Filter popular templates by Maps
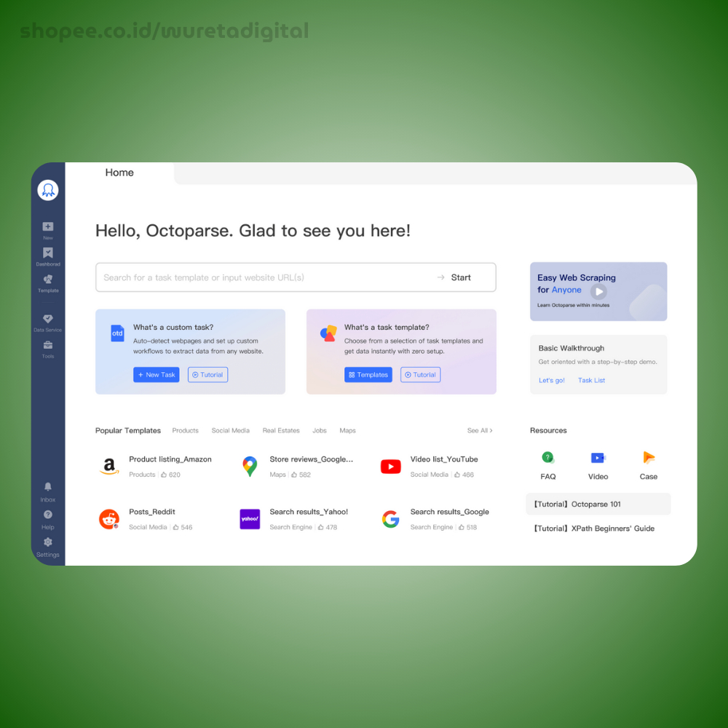Viewport: 728px width, 728px height. (347, 430)
